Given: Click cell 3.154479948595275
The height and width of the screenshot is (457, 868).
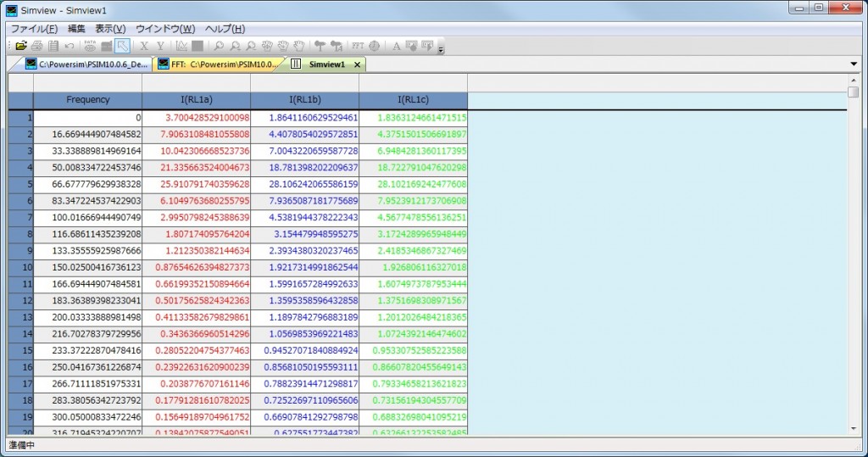Looking at the screenshot, I should tap(304, 234).
